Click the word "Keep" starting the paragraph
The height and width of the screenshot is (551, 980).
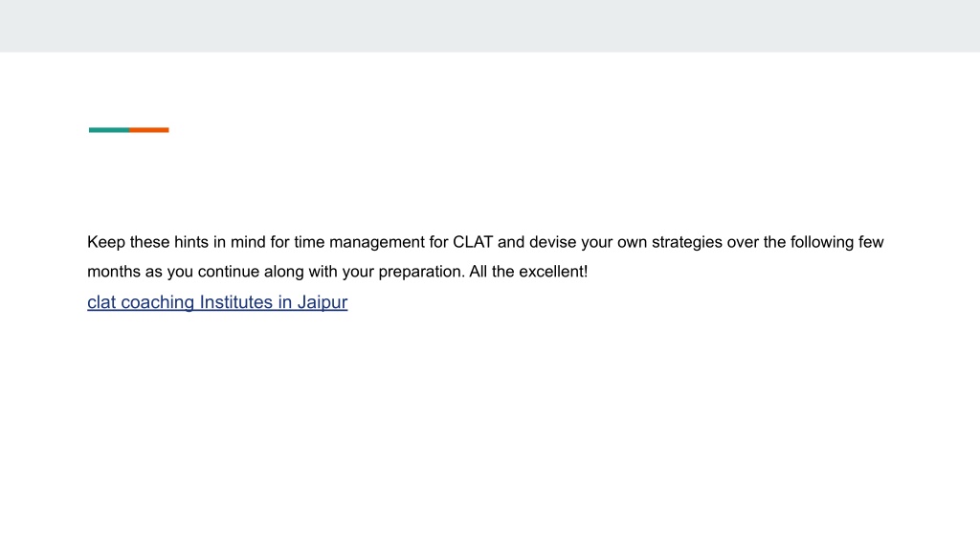[x=106, y=242]
